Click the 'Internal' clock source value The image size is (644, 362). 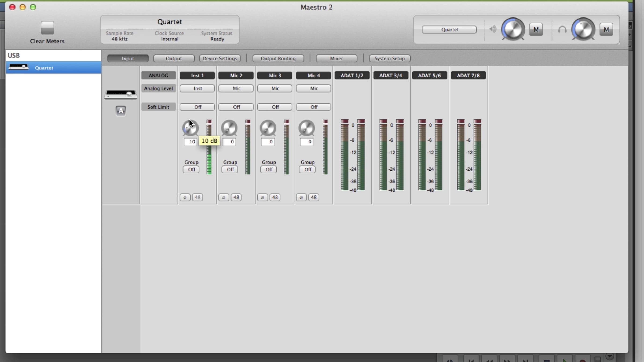[x=170, y=39]
